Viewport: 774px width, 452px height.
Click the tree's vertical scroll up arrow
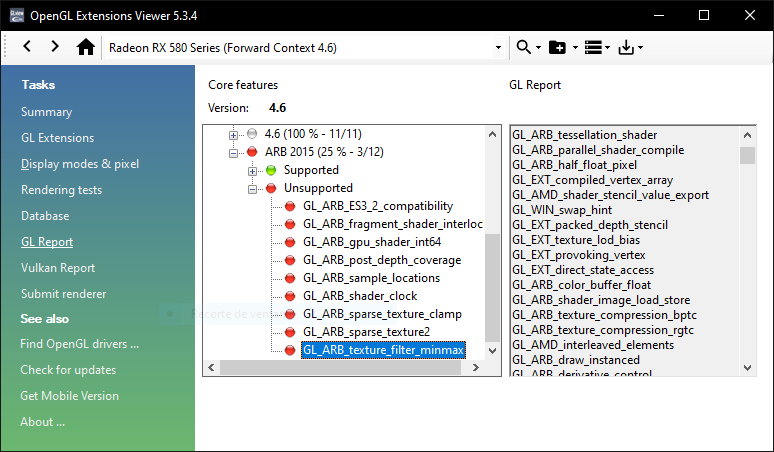coord(492,134)
